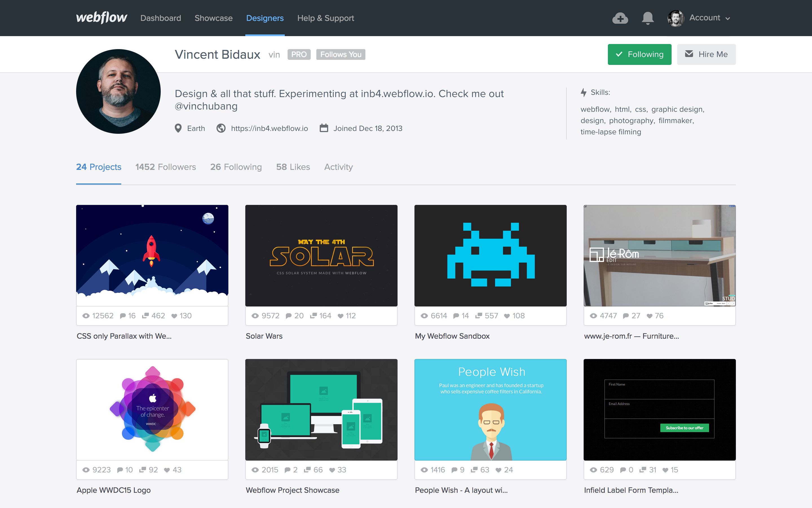
Task: Click the heart icon showing 130 likes
Action: click(x=174, y=316)
